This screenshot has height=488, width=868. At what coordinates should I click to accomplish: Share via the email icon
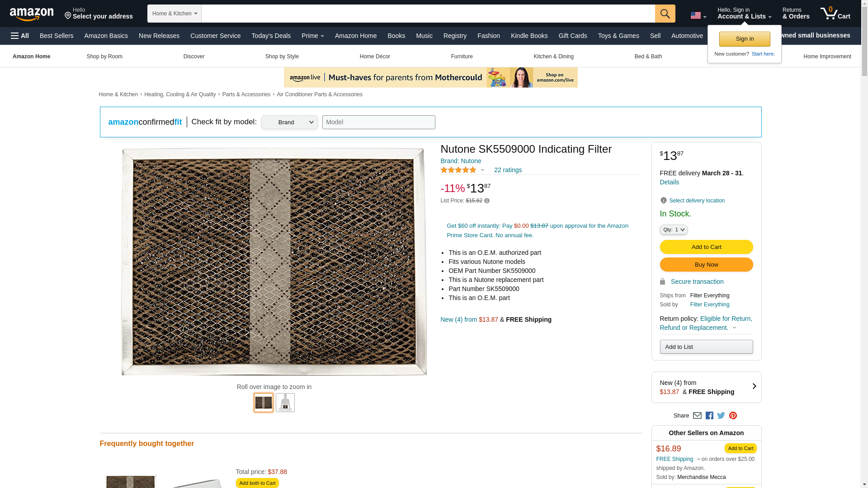tap(697, 416)
